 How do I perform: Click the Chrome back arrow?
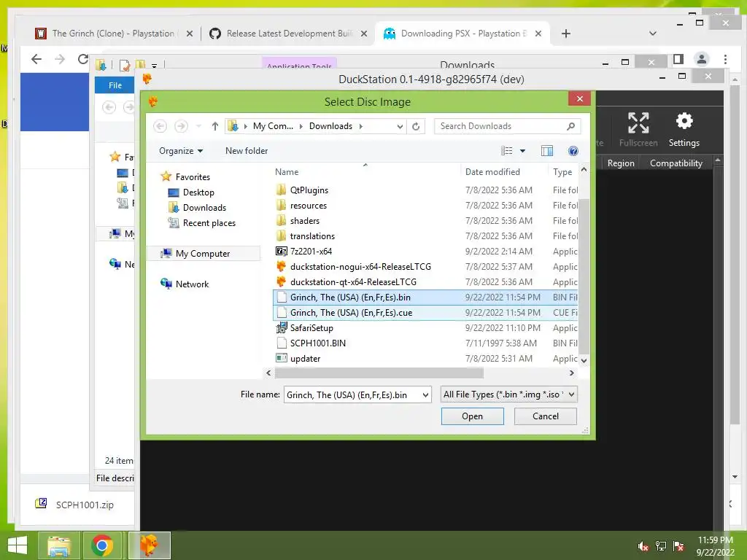[36, 59]
